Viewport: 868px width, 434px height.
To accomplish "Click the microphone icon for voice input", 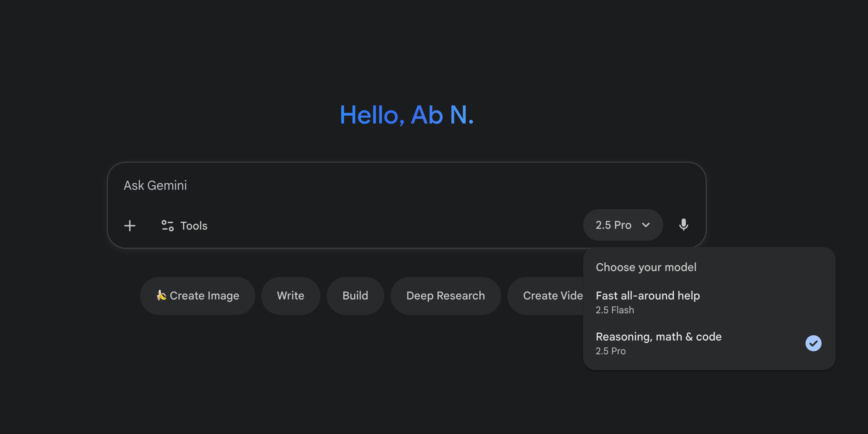I will click(x=683, y=225).
